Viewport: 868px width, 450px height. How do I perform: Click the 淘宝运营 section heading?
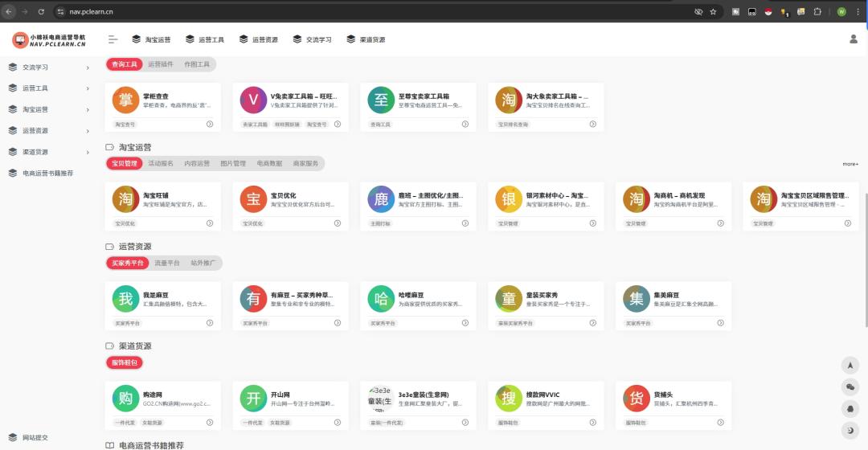pos(135,147)
